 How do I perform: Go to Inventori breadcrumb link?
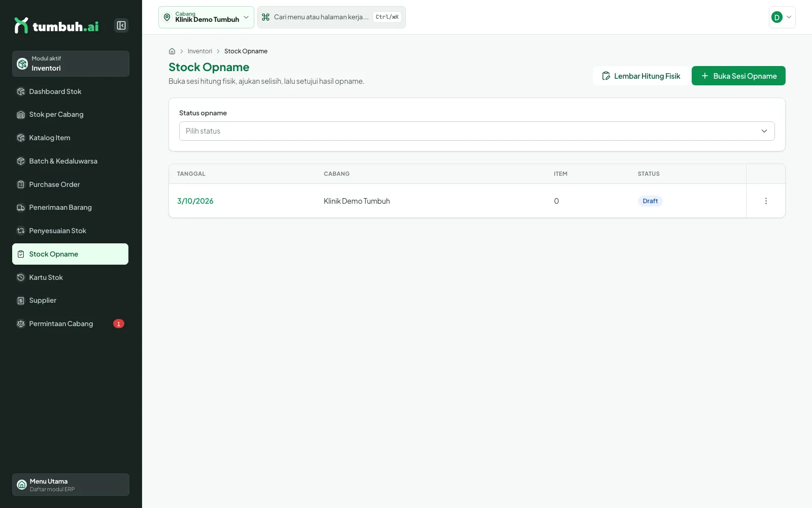pyautogui.click(x=200, y=51)
